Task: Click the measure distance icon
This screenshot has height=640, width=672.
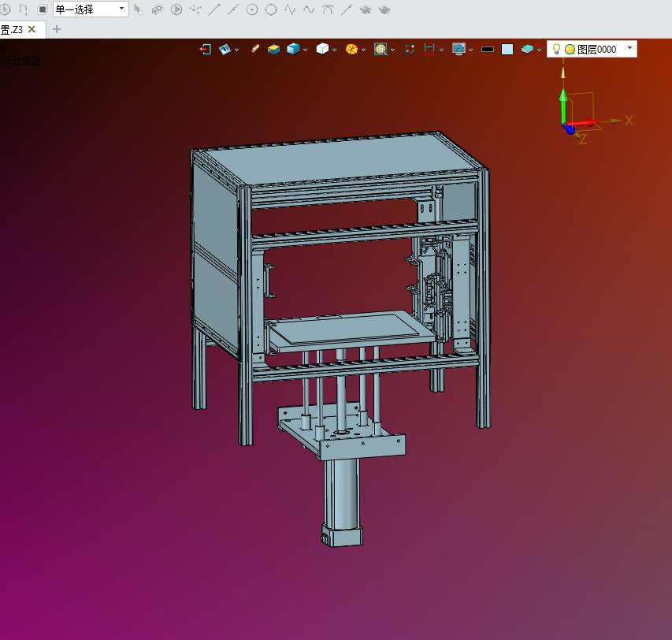Action: tap(429, 49)
